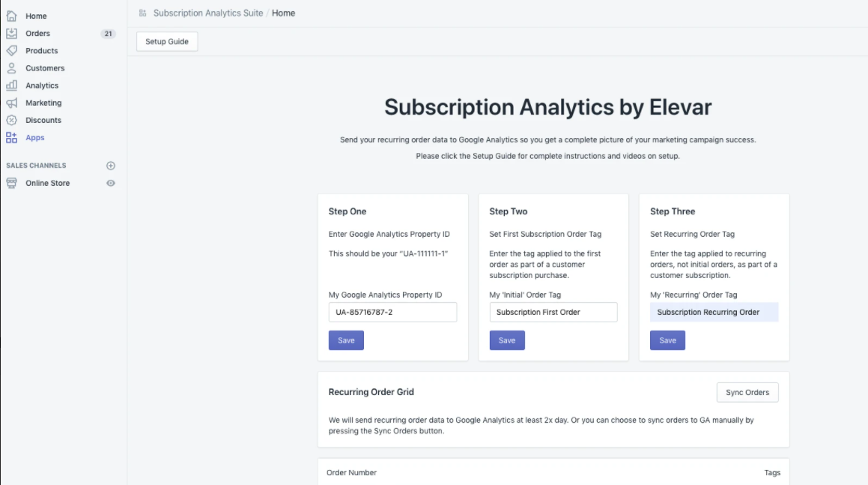Click the Customers person icon
Image resolution: width=868 pixels, height=485 pixels.
coord(11,68)
